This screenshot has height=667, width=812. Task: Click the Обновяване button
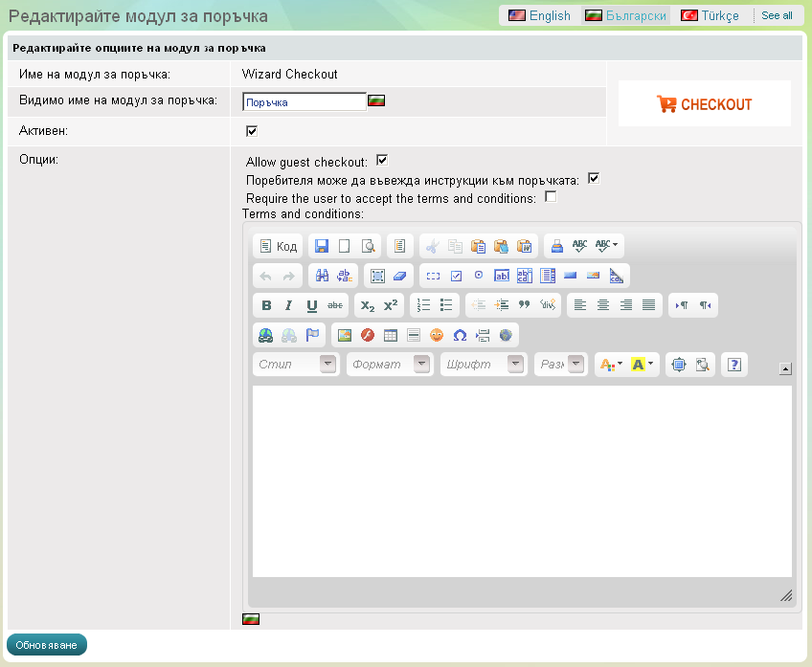47,645
